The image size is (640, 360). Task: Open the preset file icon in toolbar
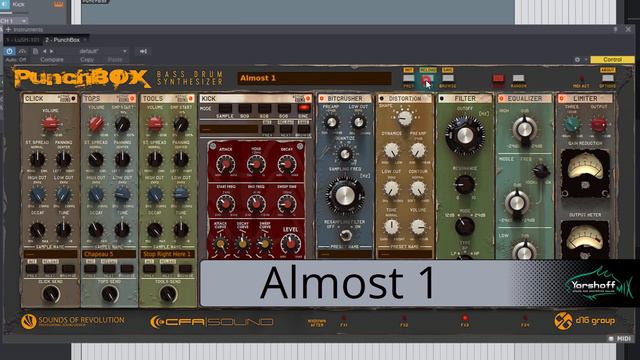coord(36,51)
